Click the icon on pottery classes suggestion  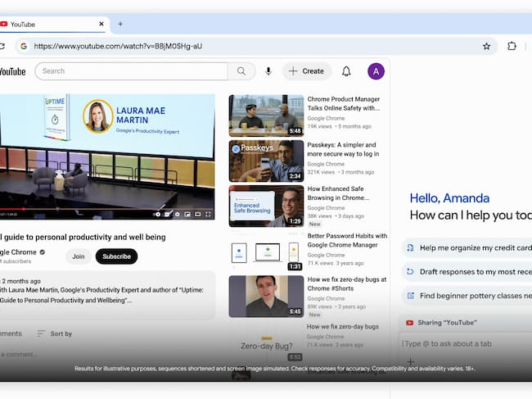(x=411, y=296)
